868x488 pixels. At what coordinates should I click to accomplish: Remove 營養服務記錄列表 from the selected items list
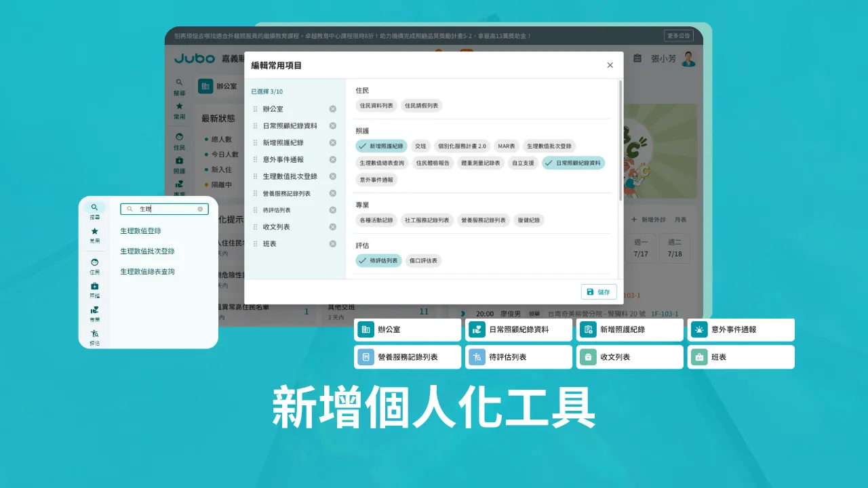(x=333, y=193)
